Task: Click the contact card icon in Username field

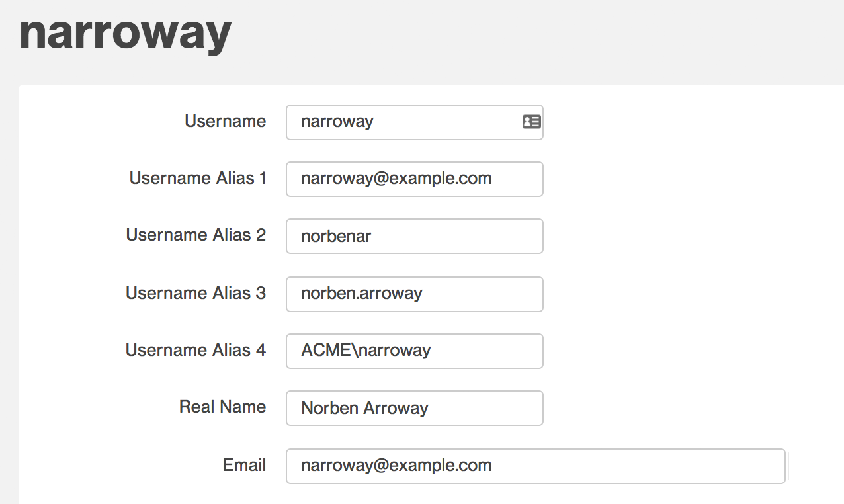Action: coord(531,122)
